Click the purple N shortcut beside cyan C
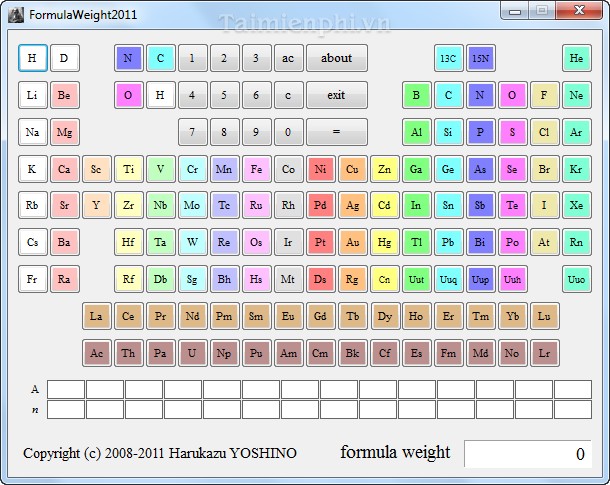Image resolution: width=610 pixels, height=485 pixels. [x=128, y=58]
